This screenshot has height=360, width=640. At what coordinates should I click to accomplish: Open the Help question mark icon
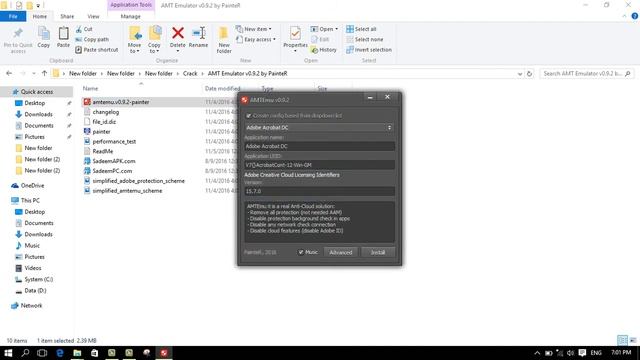point(634,16)
